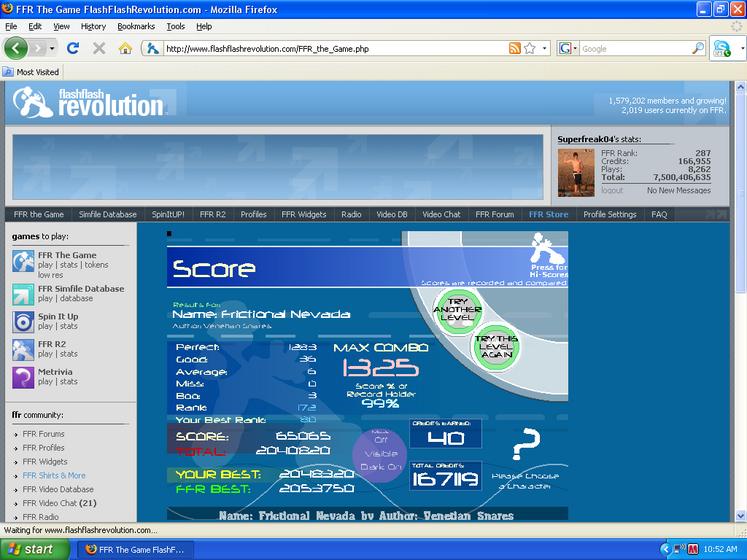747x560 pixels.
Task: Click the Spin It Up sidebar icon
Action: [23, 322]
